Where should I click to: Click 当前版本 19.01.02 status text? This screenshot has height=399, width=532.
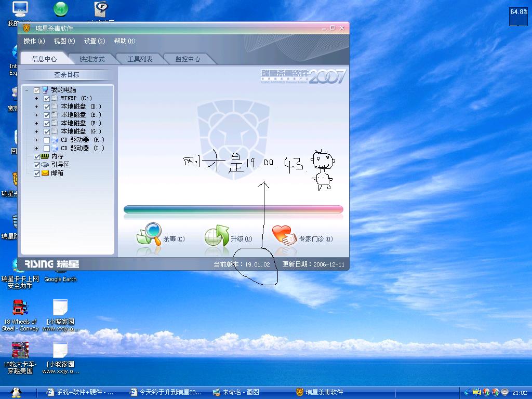coord(242,264)
